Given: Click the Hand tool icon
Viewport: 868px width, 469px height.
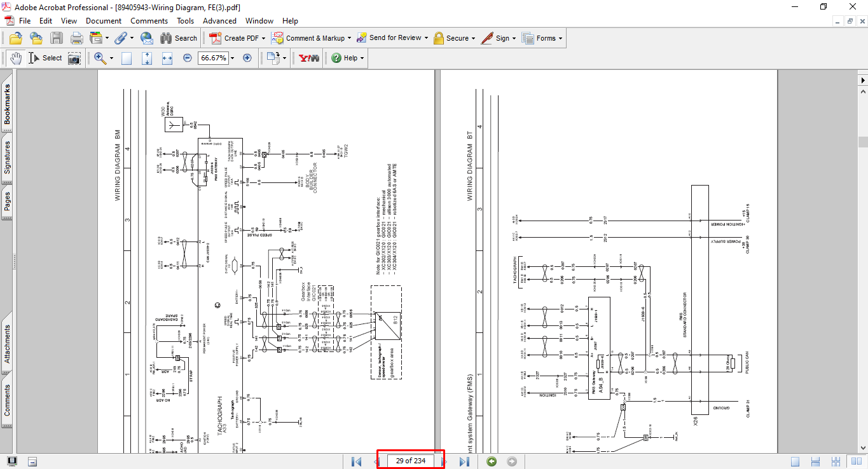Looking at the screenshot, I should [x=15, y=58].
